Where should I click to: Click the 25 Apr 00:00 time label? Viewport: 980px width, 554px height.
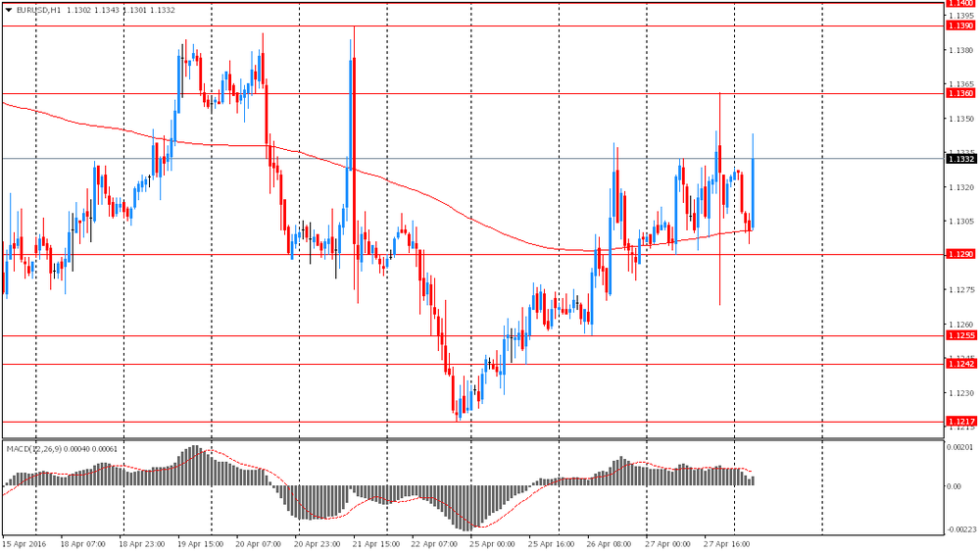pyautogui.click(x=493, y=541)
